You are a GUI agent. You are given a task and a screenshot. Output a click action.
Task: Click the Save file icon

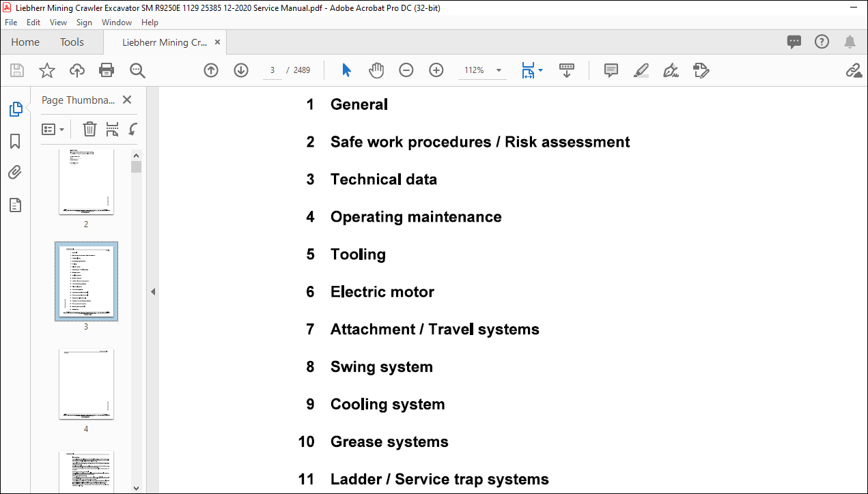pyautogui.click(x=17, y=70)
